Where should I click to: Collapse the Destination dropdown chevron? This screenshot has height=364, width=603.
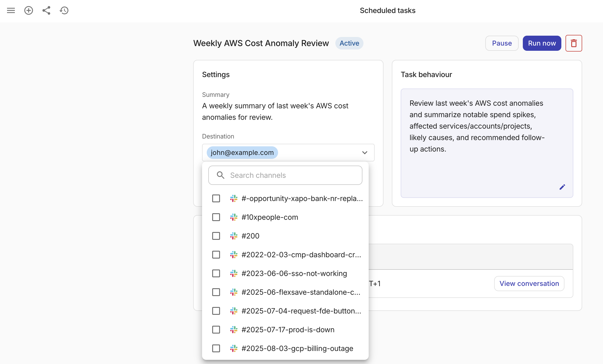pyautogui.click(x=365, y=153)
